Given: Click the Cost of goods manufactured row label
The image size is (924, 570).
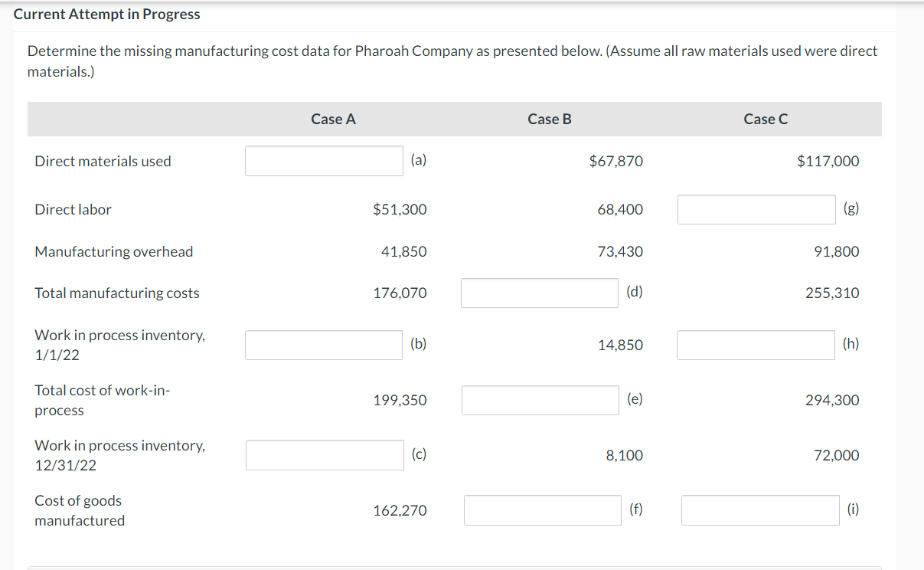Looking at the screenshot, I should 80,510.
